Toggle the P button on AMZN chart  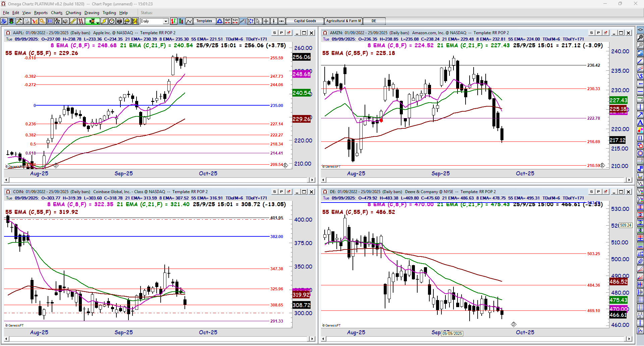pos(598,33)
